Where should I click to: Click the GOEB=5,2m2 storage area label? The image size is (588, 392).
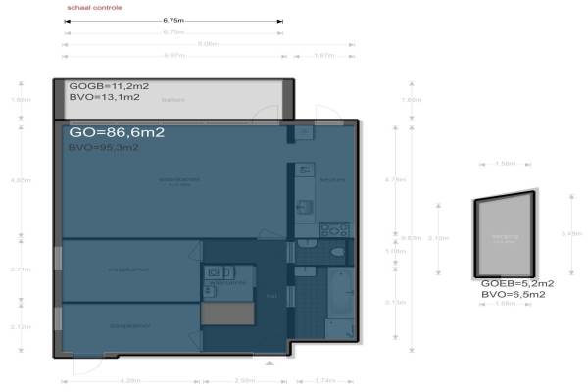click(x=512, y=283)
